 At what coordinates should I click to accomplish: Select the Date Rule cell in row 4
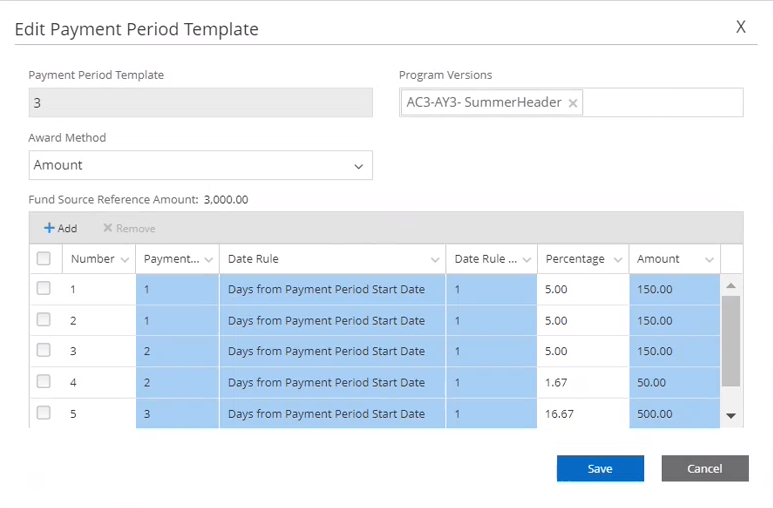point(332,382)
